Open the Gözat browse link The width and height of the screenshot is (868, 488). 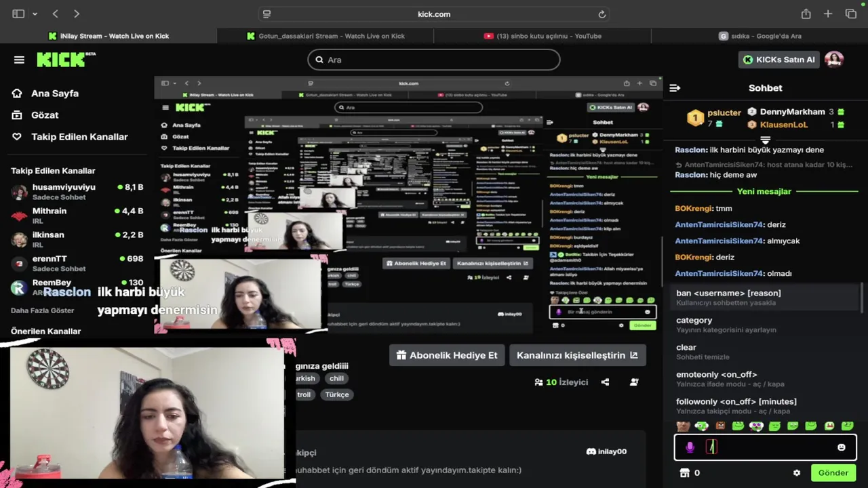pos(35,115)
